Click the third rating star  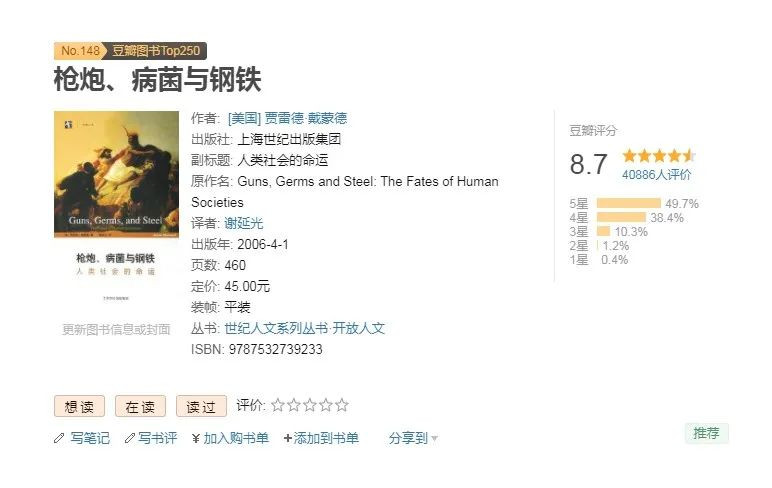click(x=310, y=405)
